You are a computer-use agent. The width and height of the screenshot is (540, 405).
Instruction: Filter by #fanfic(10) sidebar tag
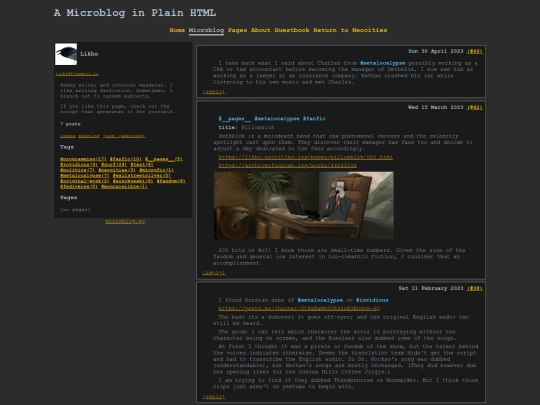click(x=126, y=159)
